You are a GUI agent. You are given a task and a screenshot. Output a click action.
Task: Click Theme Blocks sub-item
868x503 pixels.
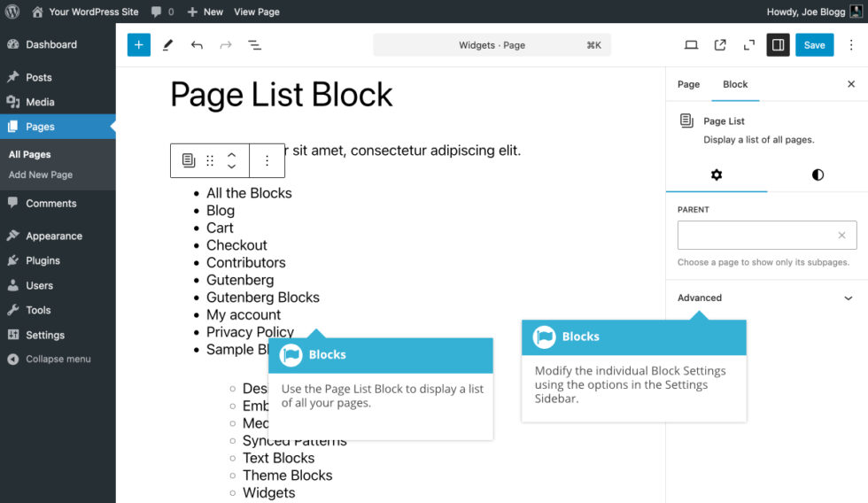click(x=287, y=476)
